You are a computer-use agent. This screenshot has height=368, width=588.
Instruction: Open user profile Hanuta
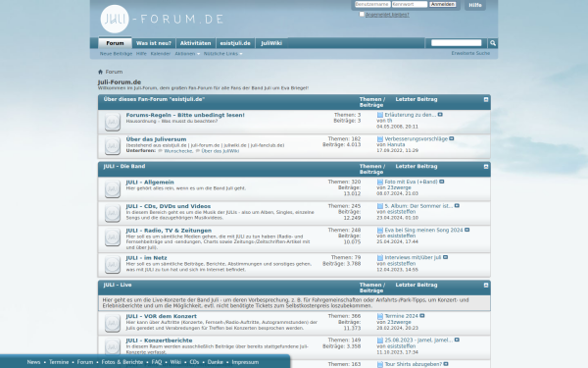tap(396, 144)
